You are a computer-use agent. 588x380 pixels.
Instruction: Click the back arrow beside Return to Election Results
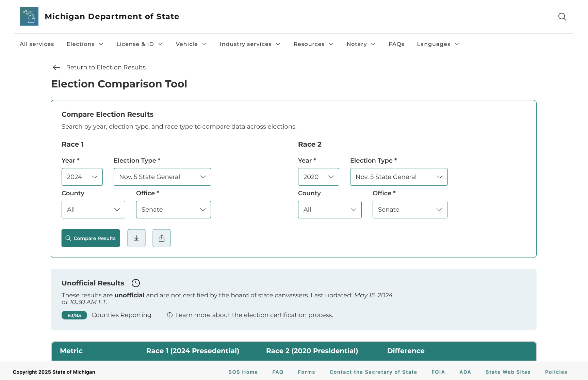point(56,67)
